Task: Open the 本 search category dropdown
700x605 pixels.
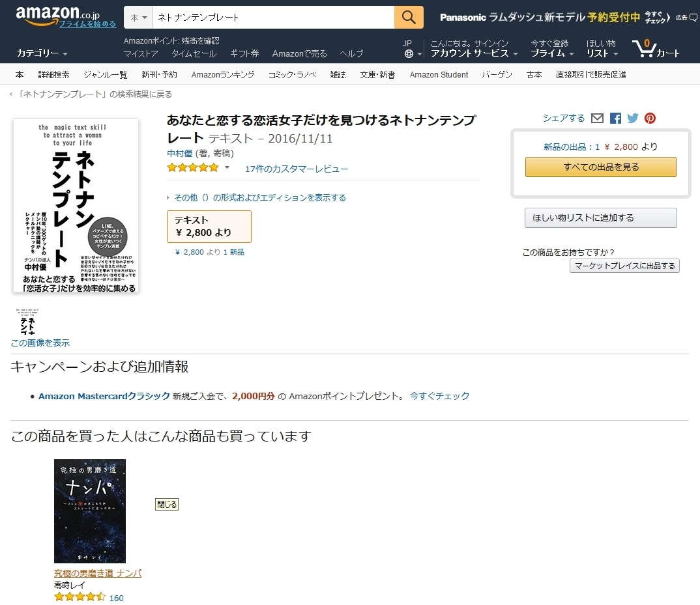Action: pyautogui.click(x=138, y=18)
